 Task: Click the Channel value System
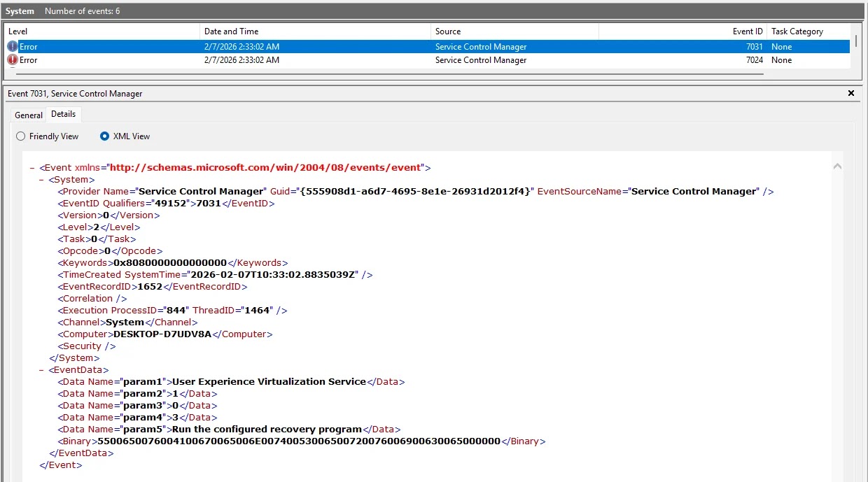click(125, 322)
